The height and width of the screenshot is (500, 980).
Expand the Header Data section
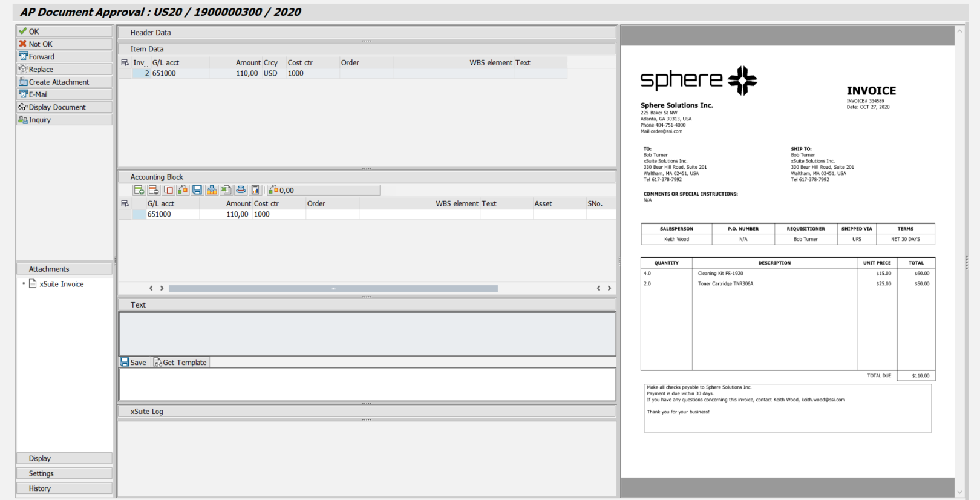(x=151, y=33)
